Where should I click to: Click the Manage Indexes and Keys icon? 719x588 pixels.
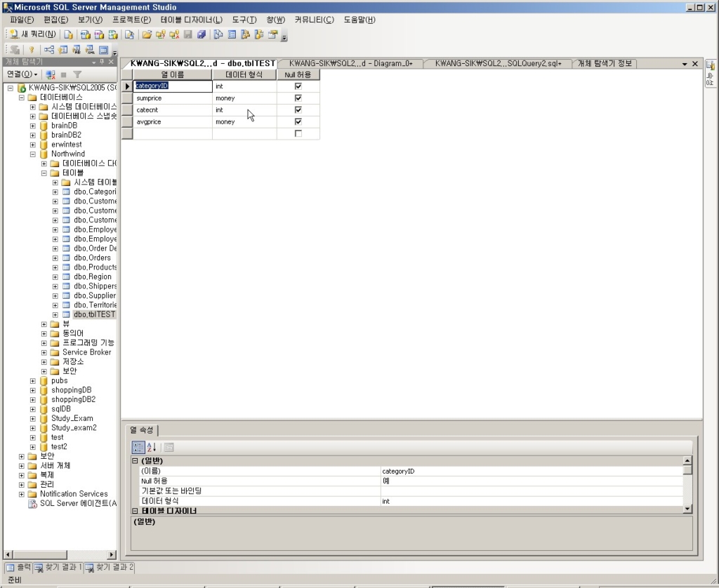coord(62,50)
